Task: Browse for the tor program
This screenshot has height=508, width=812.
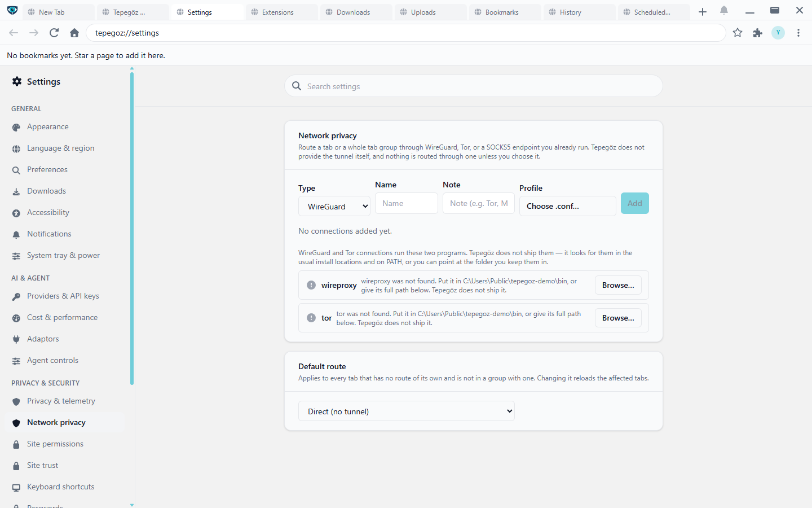Action: [618, 318]
